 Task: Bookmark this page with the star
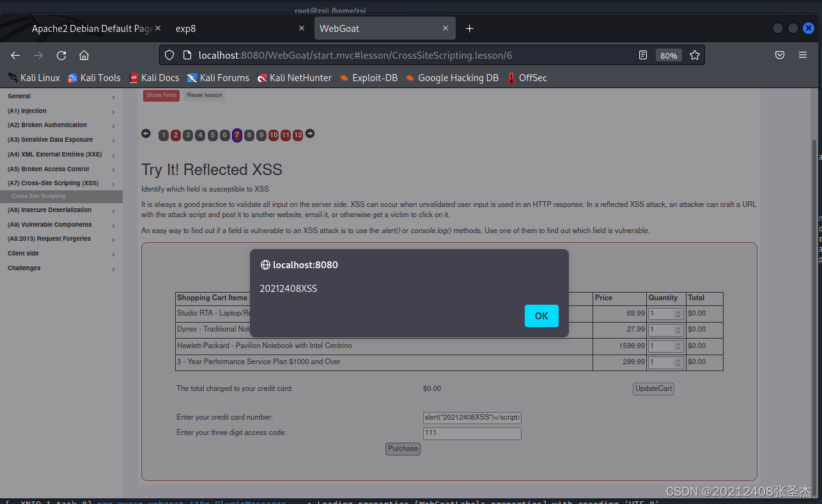point(695,56)
